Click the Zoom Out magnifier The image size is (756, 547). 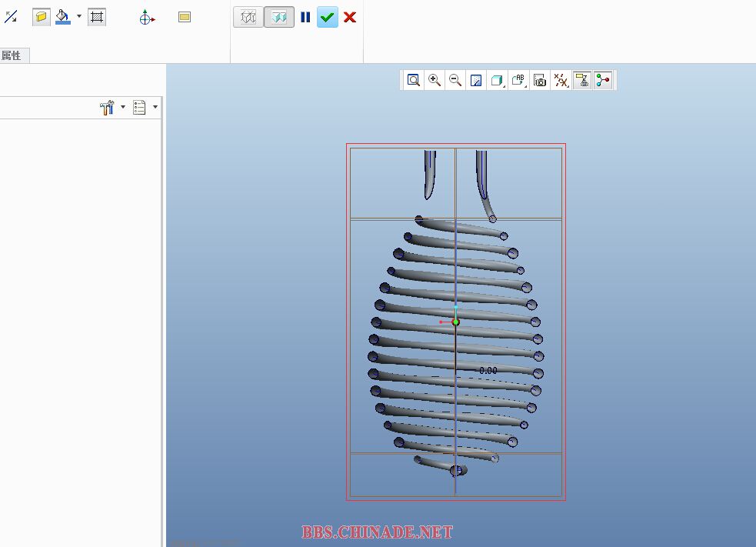pyautogui.click(x=455, y=80)
